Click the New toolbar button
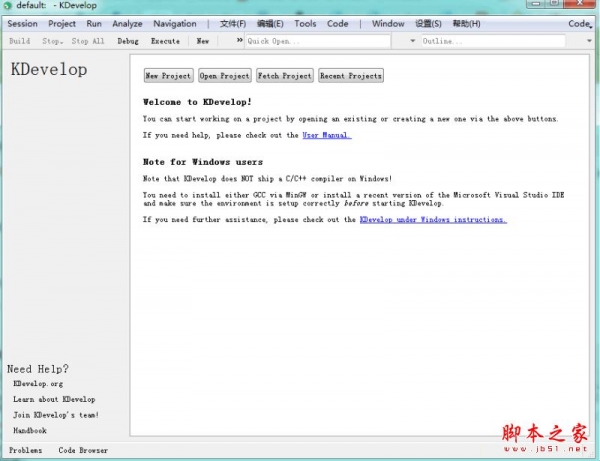The height and width of the screenshot is (461, 600). click(x=203, y=41)
